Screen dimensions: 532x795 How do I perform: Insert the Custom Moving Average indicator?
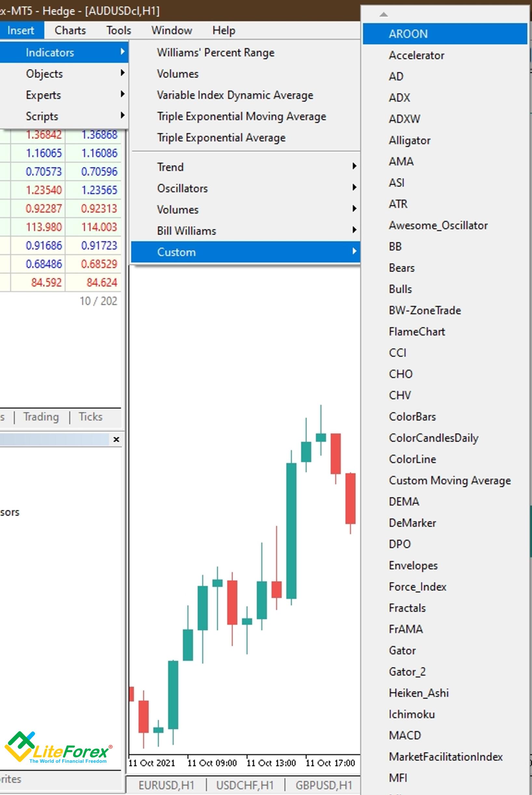[449, 480]
